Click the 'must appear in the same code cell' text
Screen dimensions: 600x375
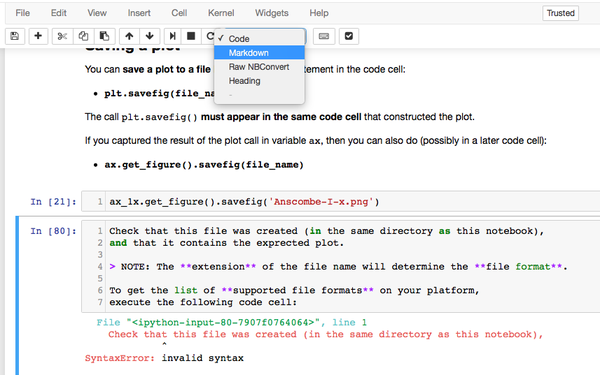point(281,117)
